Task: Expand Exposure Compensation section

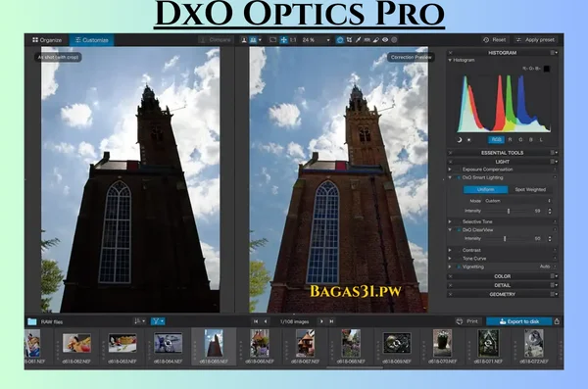Action: [450, 170]
